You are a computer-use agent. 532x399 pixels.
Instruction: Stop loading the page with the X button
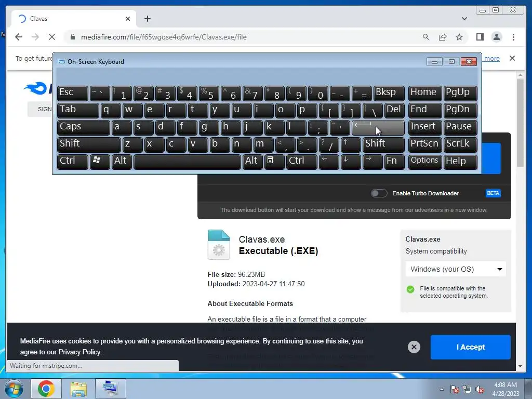pyautogui.click(x=51, y=37)
